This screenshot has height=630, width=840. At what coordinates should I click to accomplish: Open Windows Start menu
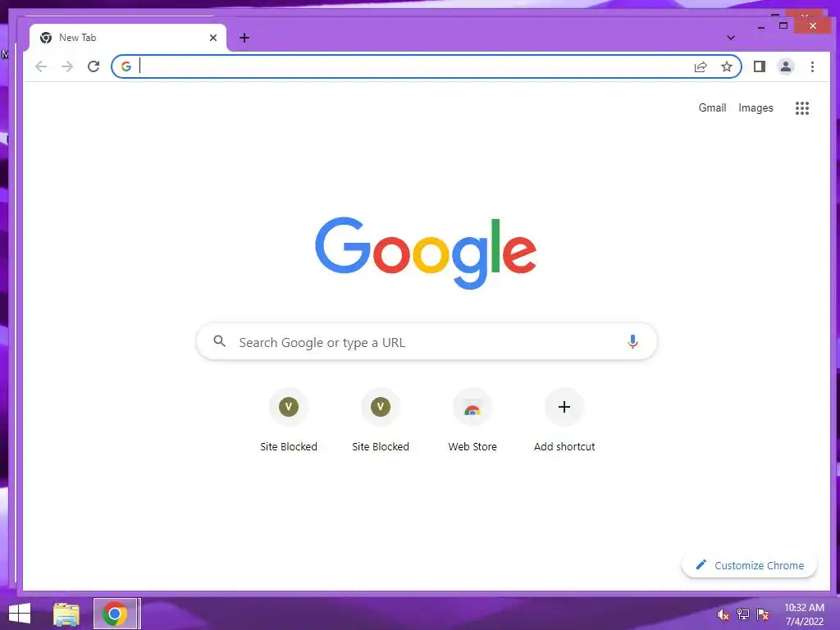[20, 614]
